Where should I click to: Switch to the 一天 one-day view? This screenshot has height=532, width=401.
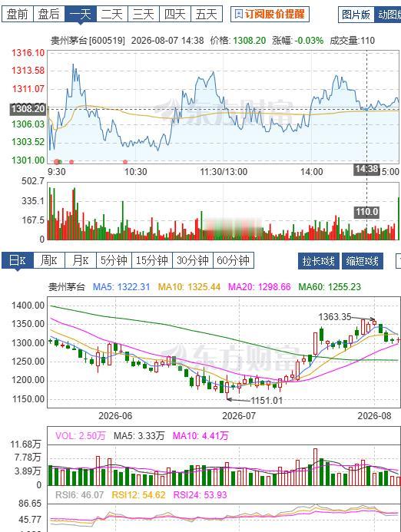81,15
